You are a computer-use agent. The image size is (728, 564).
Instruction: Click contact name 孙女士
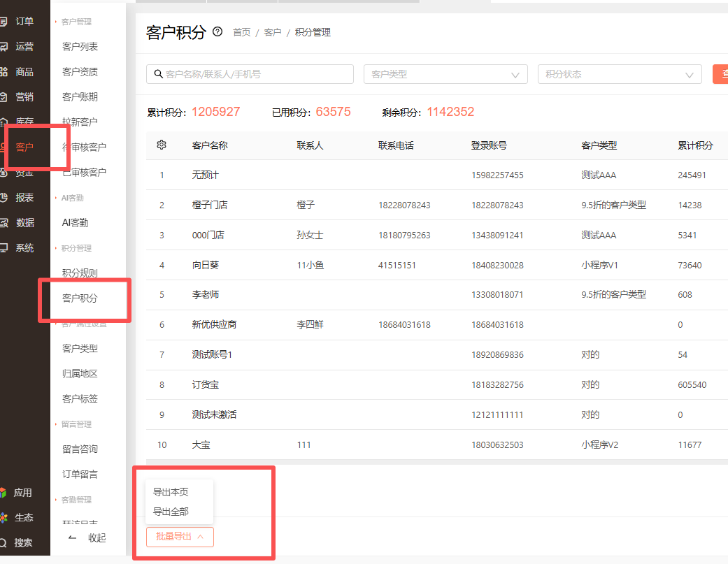[x=310, y=235]
